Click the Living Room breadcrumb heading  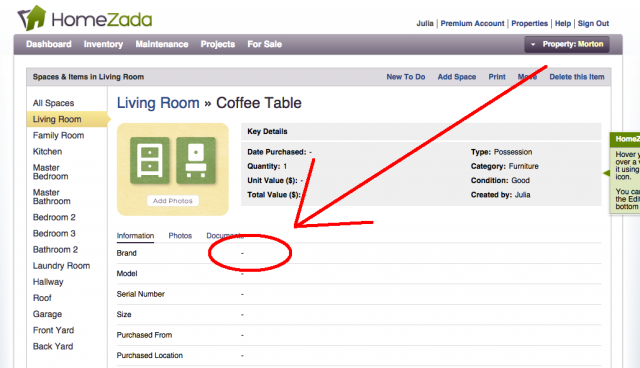coord(158,103)
